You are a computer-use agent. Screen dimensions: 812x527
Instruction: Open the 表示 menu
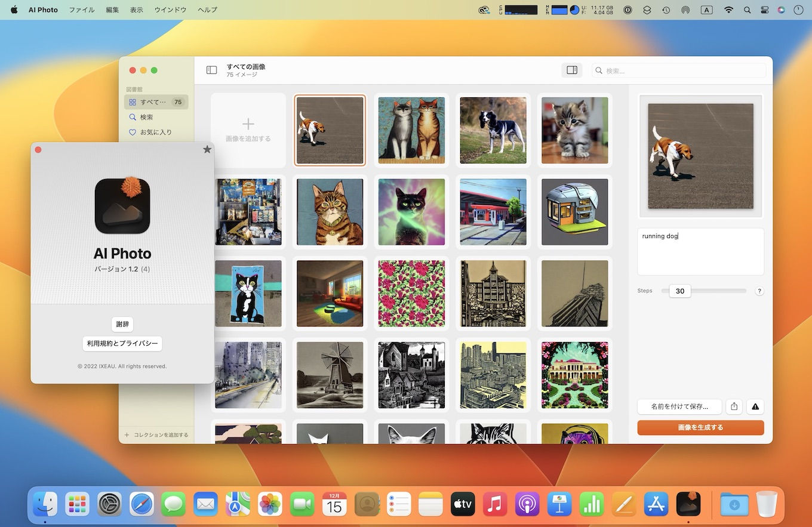point(137,10)
